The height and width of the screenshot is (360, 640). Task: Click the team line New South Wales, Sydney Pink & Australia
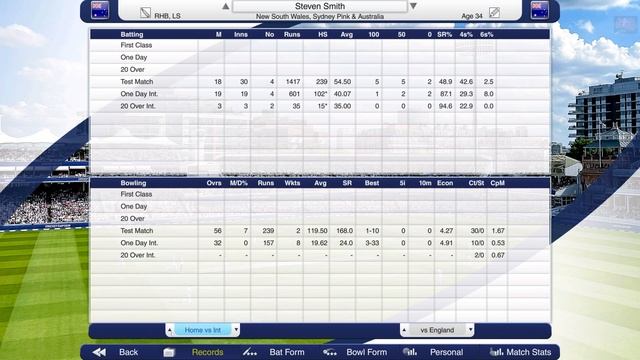(x=320, y=16)
